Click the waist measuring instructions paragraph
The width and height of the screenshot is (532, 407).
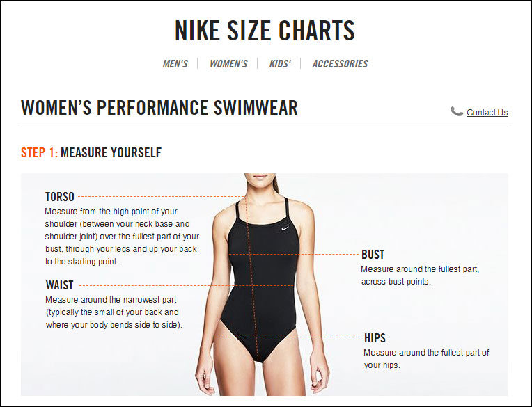click(x=114, y=312)
